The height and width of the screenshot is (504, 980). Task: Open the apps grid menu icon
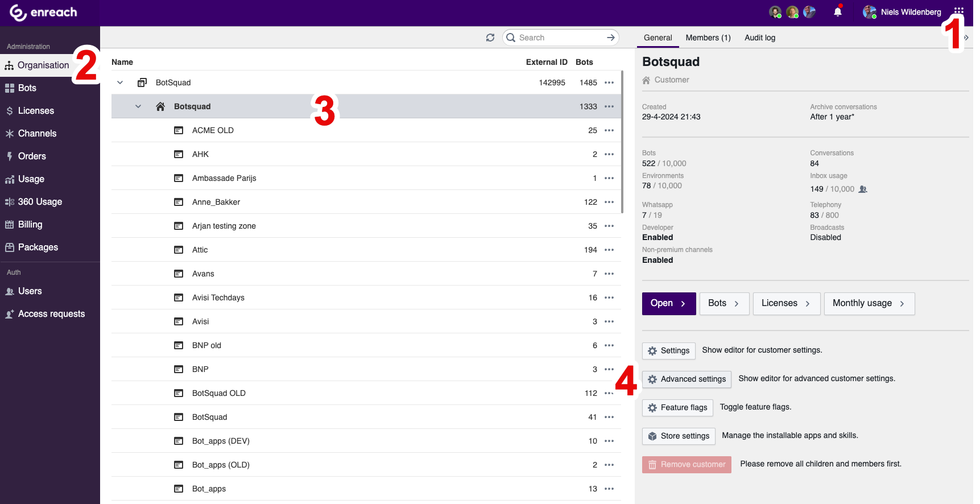[958, 11]
